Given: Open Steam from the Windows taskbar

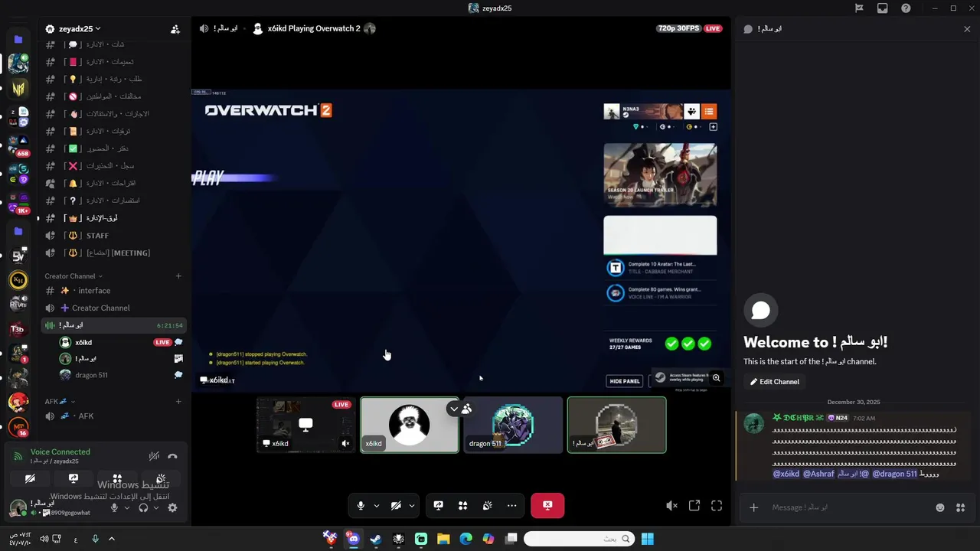Looking at the screenshot, I should [x=375, y=539].
